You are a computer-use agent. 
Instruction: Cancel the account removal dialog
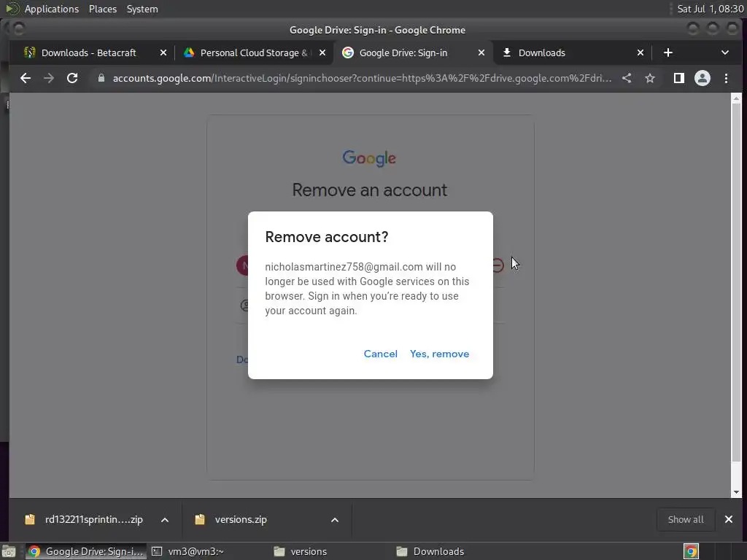[x=380, y=354]
